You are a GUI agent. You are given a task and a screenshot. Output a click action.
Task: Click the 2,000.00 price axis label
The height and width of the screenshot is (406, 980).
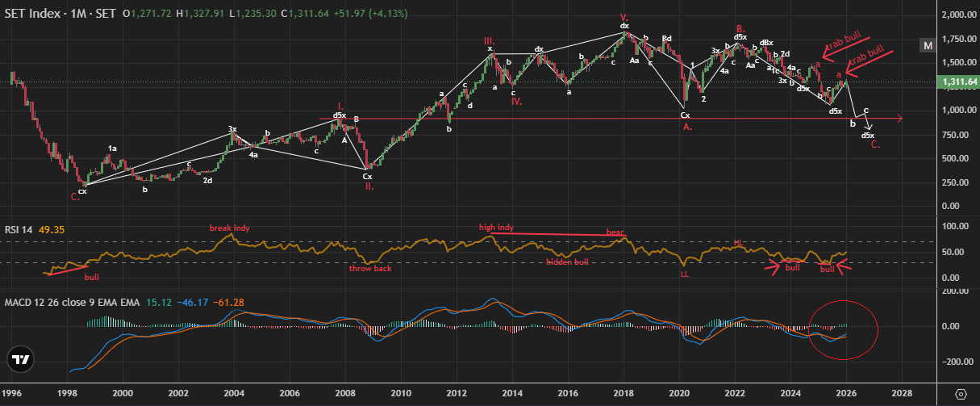point(959,15)
